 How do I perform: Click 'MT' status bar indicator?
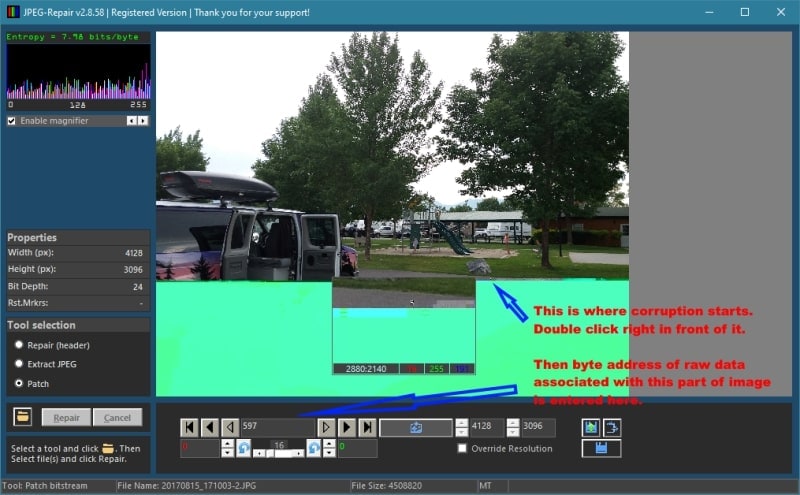485,486
